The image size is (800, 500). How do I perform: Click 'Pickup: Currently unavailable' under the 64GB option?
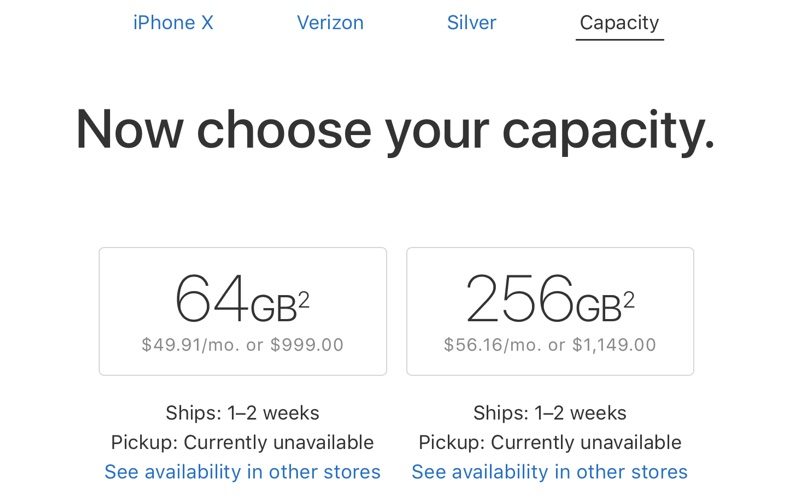(x=242, y=442)
